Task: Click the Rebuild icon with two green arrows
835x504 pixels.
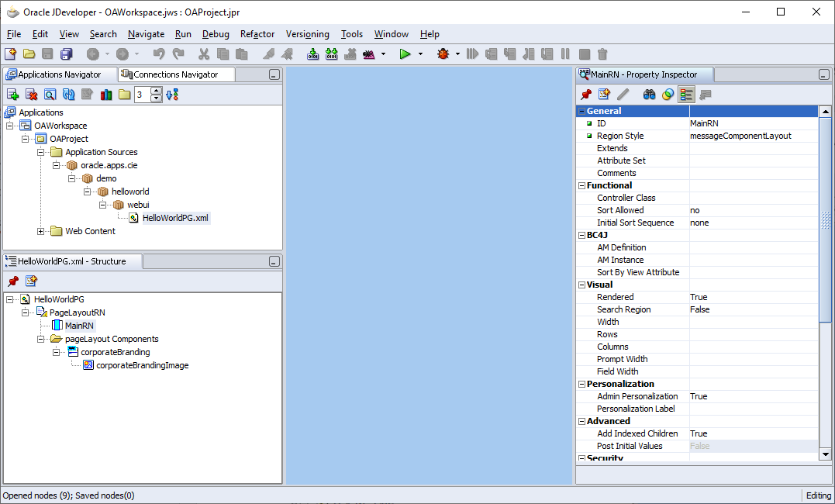Action: pos(332,54)
